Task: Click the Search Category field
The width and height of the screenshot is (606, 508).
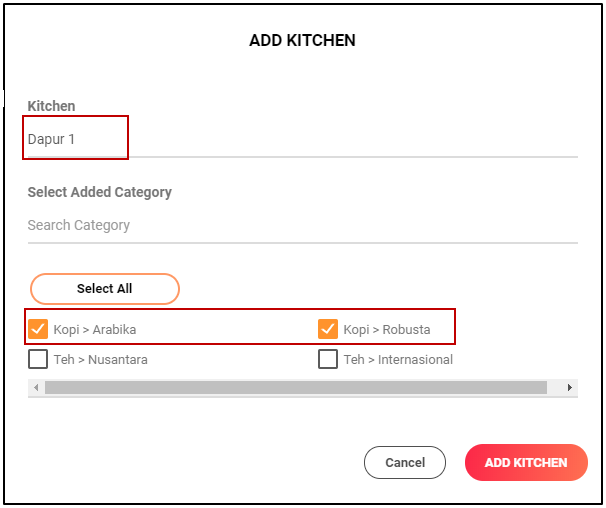Action: pos(300,225)
